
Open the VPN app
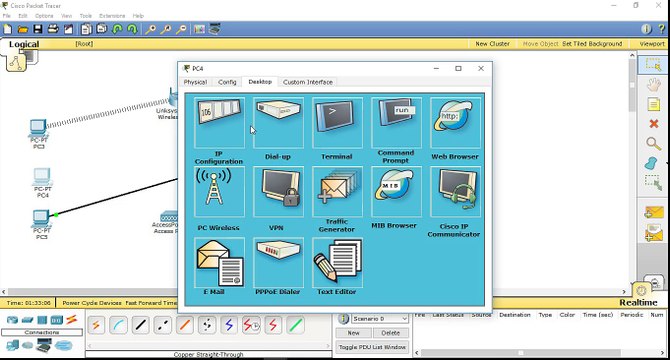pos(278,192)
